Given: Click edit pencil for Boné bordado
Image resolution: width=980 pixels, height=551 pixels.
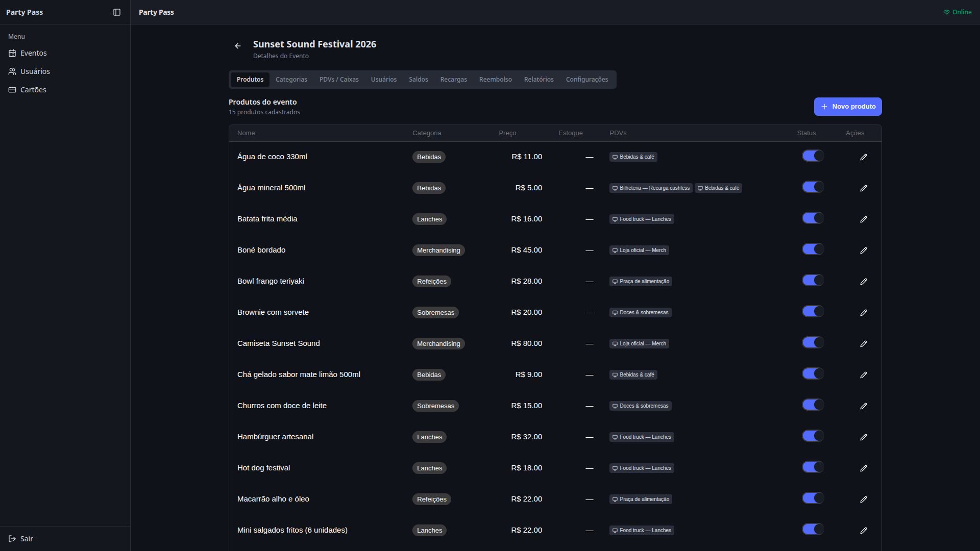Looking at the screenshot, I should [863, 251].
